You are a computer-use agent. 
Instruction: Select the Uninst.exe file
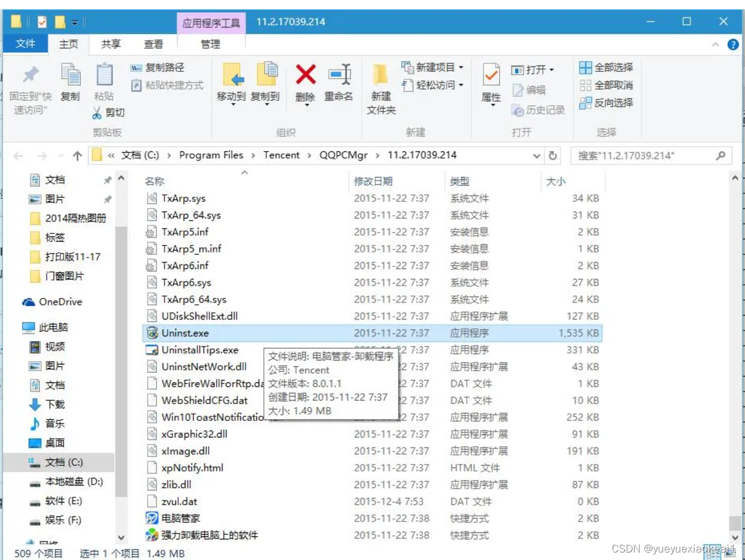coord(373,333)
